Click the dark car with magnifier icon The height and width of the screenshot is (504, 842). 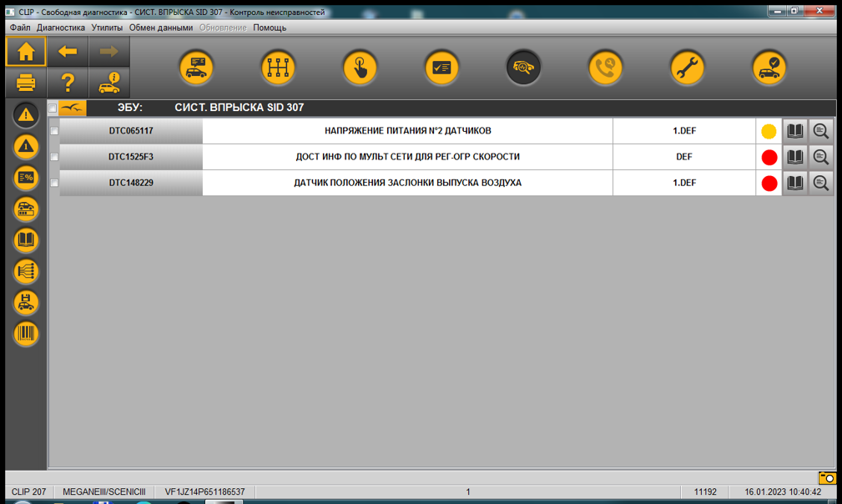click(x=523, y=68)
